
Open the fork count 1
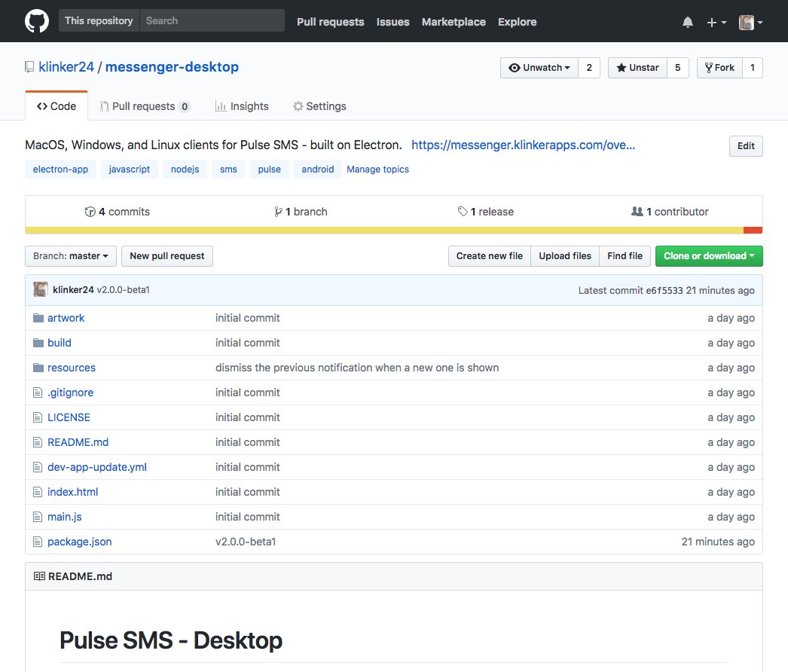pos(753,68)
